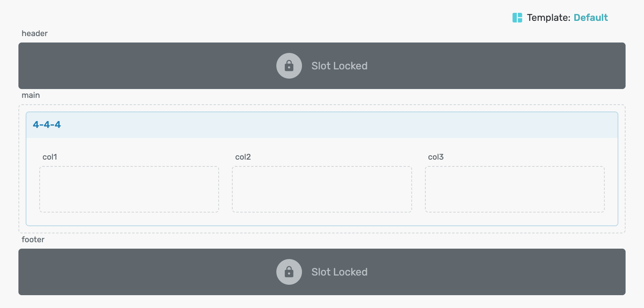The width and height of the screenshot is (644, 308).
Task: Click the empty col2 drop zone
Action: (x=322, y=189)
